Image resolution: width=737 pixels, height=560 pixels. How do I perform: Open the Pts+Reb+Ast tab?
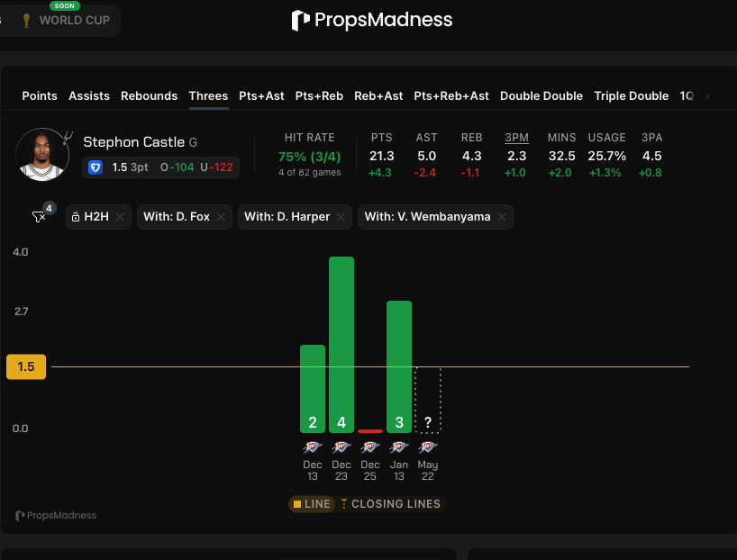pos(451,95)
